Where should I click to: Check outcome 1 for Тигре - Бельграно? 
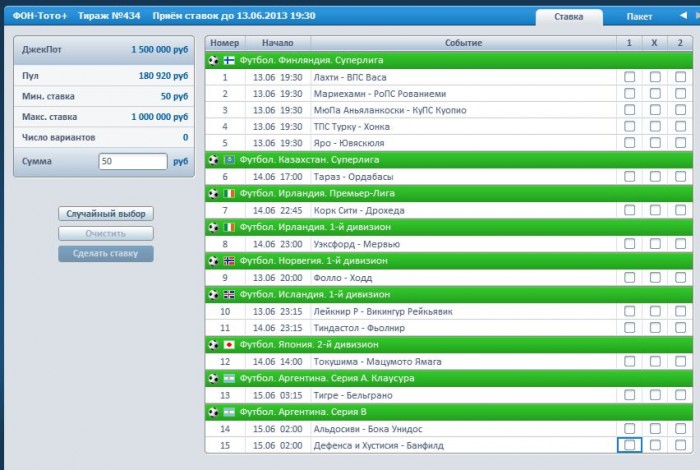(x=629, y=395)
